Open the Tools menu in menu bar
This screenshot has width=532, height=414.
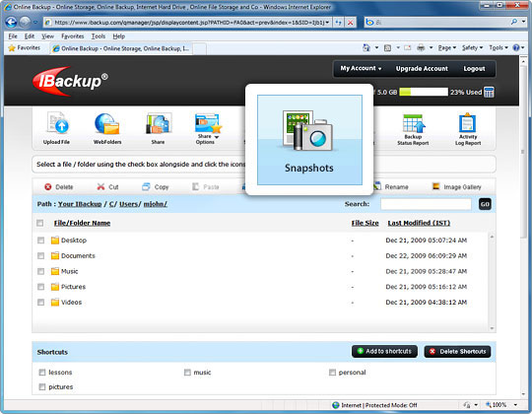click(99, 35)
